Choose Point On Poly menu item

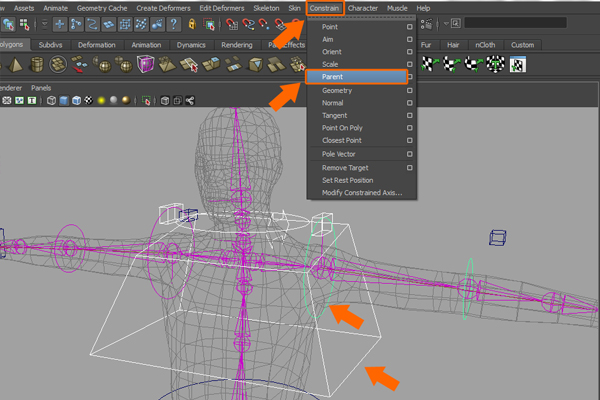(342, 128)
